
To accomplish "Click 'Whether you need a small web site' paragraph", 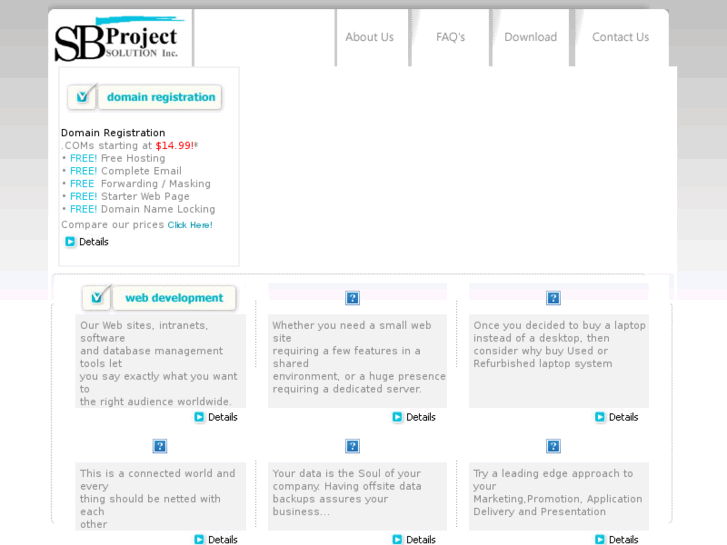I will (x=359, y=357).
